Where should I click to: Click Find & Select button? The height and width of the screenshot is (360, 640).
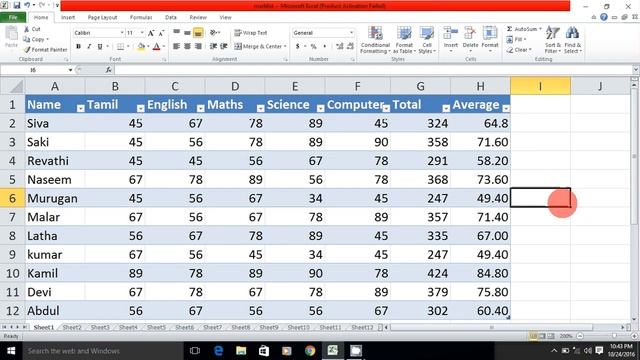pos(573,40)
